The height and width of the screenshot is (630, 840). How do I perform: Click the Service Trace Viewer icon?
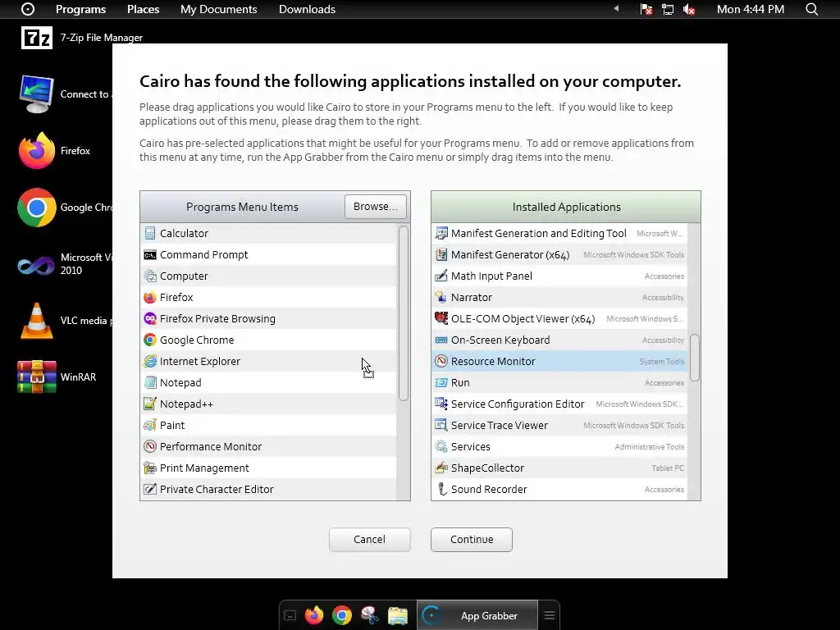[x=441, y=426]
